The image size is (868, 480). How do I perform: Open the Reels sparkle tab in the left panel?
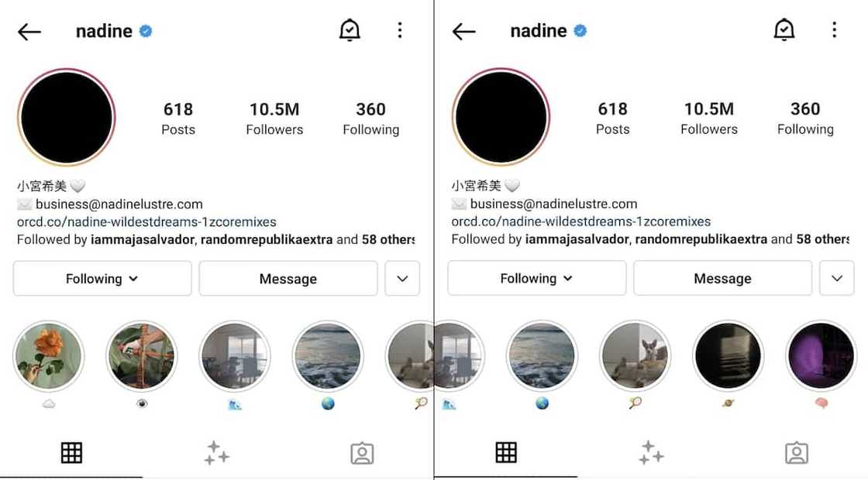click(216, 453)
